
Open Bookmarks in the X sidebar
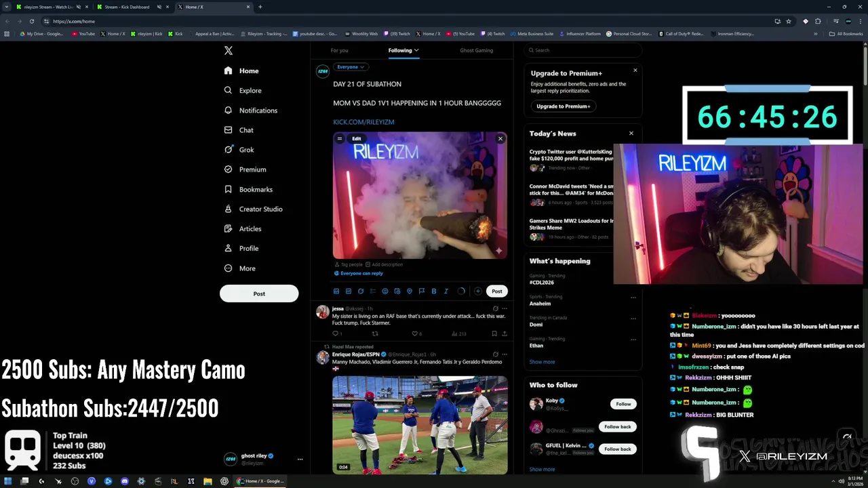coord(248,189)
